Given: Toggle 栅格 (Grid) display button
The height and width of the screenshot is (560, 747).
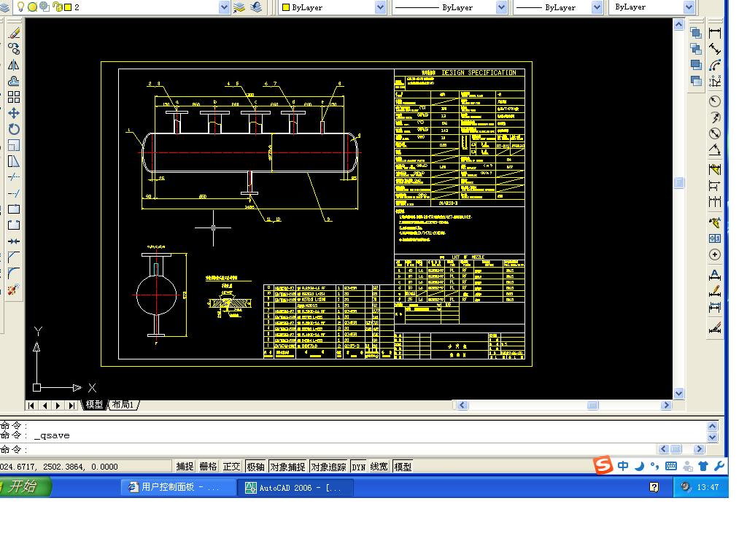Looking at the screenshot, I should pyautogui.click(x=208, y=467).
